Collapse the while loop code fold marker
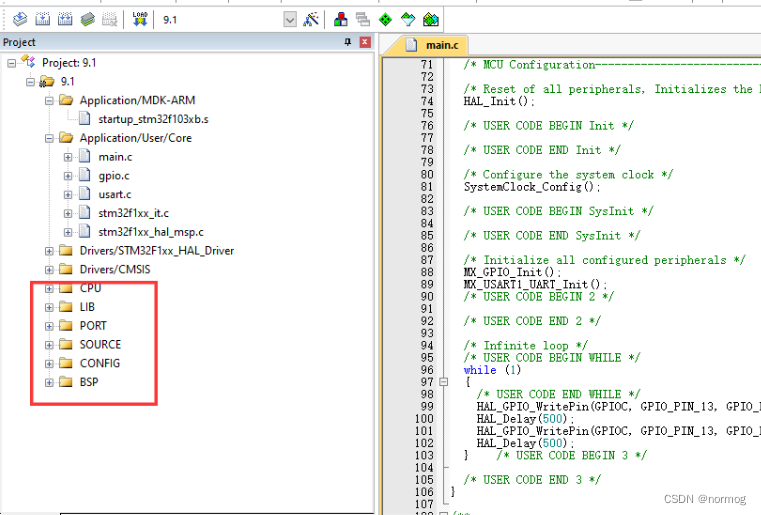The image size is (761, 515). pyautogui.click(x=443, y=382)
